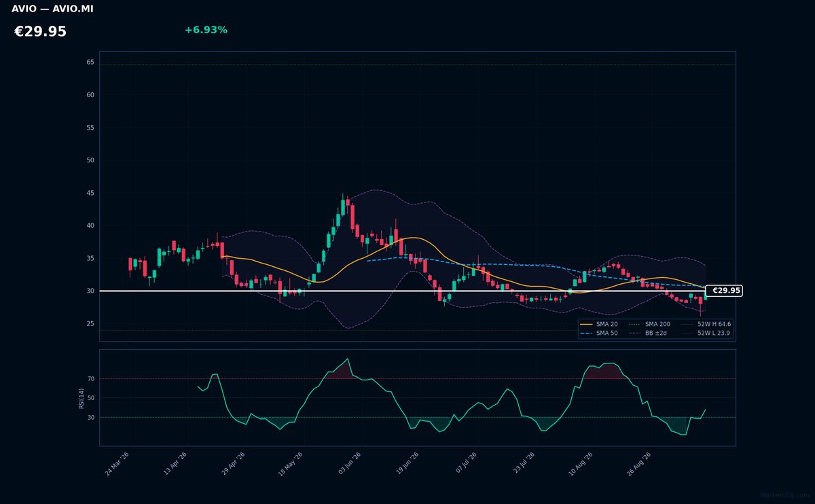815x504 pixels.
Task: Select the 70 label on the RSI axis
Action: 91,378
